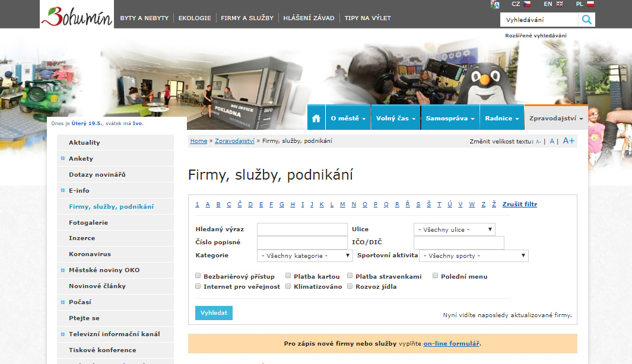The image size is (632, 364).
Task: Expand the E-info plus icon
Action: pos(62,190)
